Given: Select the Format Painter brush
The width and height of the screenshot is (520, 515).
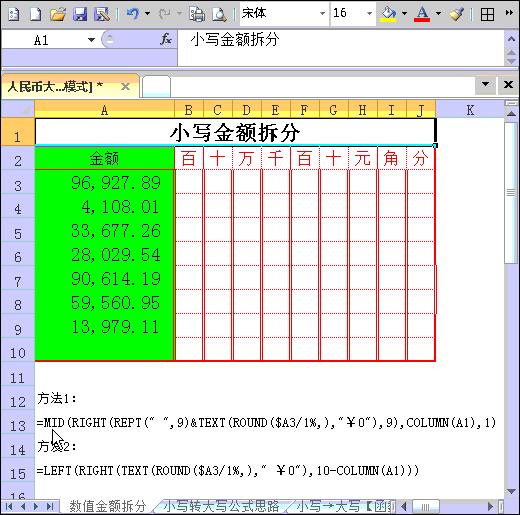Looking at the screenshot, I should point(456,14).
